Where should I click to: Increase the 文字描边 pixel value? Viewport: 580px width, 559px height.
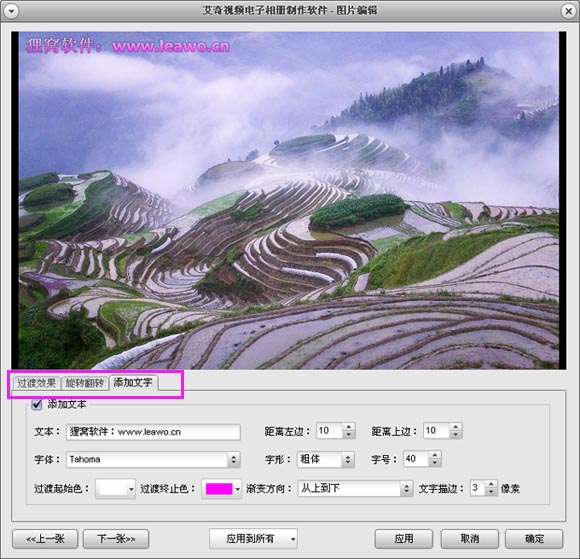coord(491,484)
